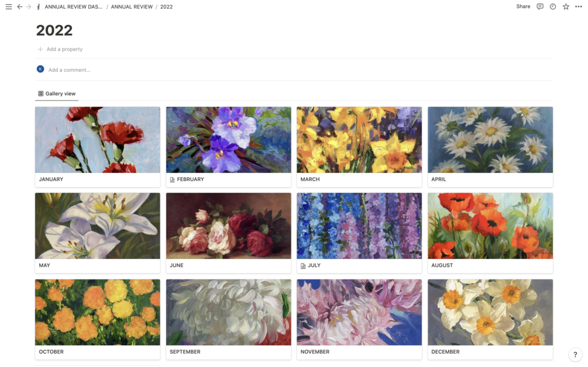
Task: Click the MARCH card title
Action: click(310, 179)
